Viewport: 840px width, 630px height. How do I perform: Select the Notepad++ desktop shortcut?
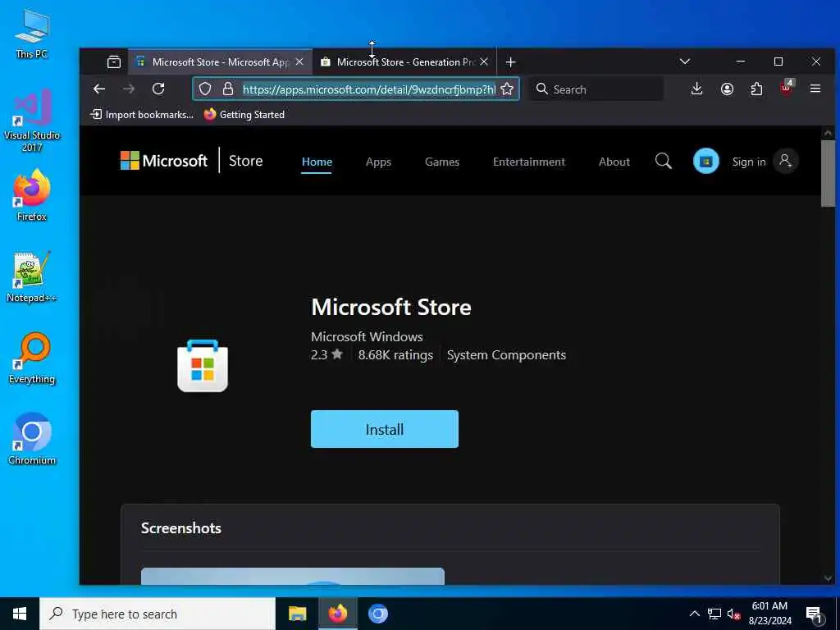pos(32,277)
